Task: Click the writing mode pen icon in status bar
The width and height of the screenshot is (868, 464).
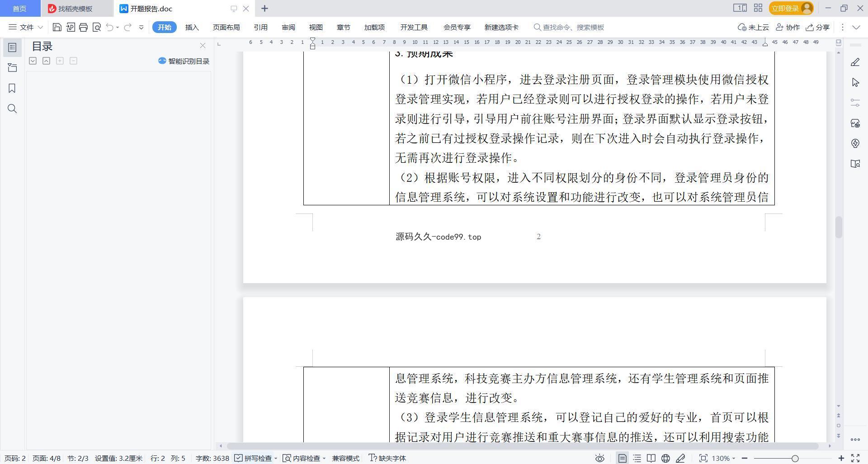Action: click(x=680, y=458)
